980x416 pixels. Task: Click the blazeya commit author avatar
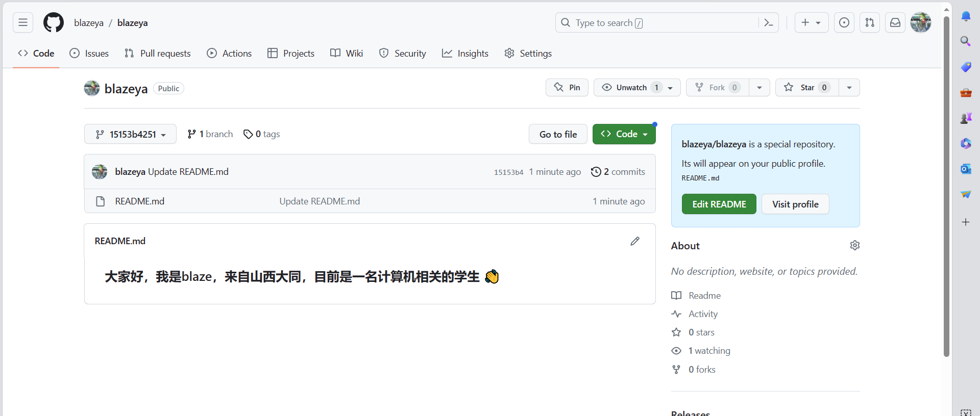[x=100, y=172]
